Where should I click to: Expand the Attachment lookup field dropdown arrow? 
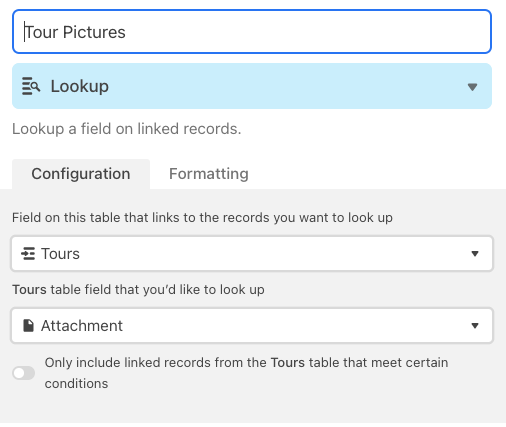(475, 326)
